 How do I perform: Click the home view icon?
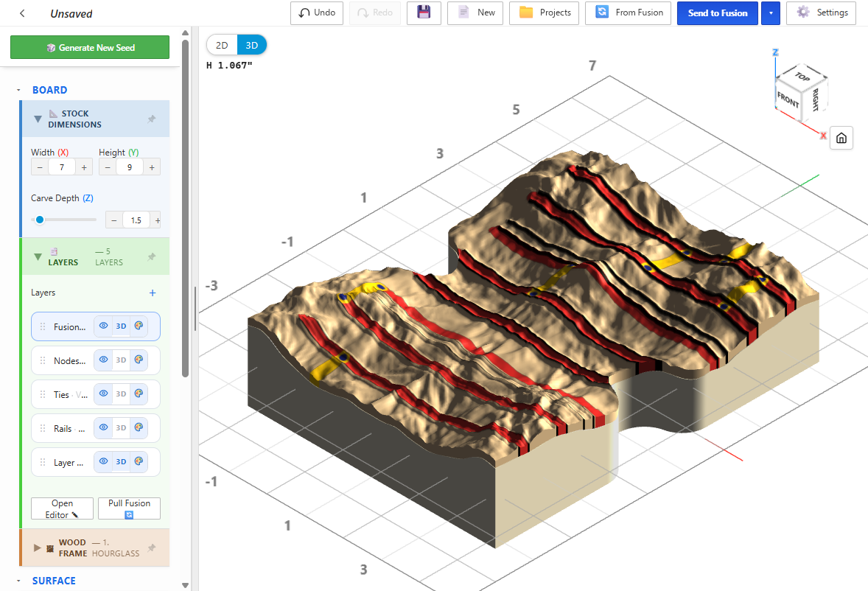pos(841,138)
